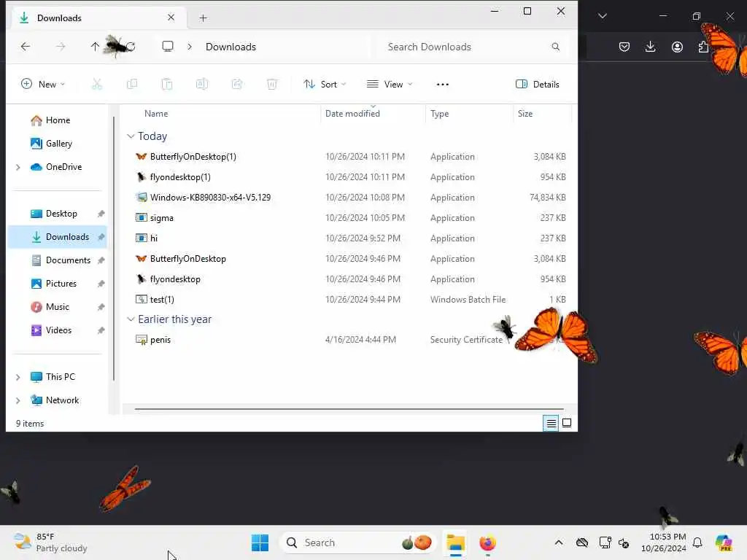Select the sigma application file
The width and height of the screenshot is (747, 560).
tap(161, 218)
